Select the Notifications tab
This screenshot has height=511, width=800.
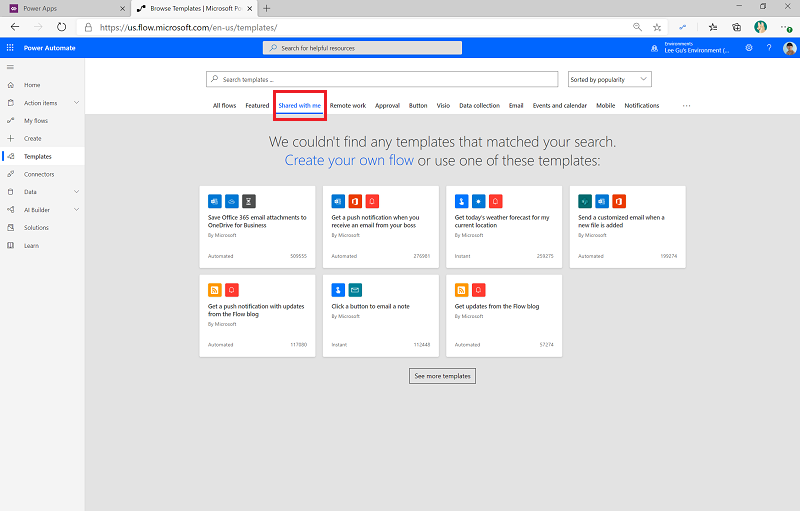click(x=642, y=106)
